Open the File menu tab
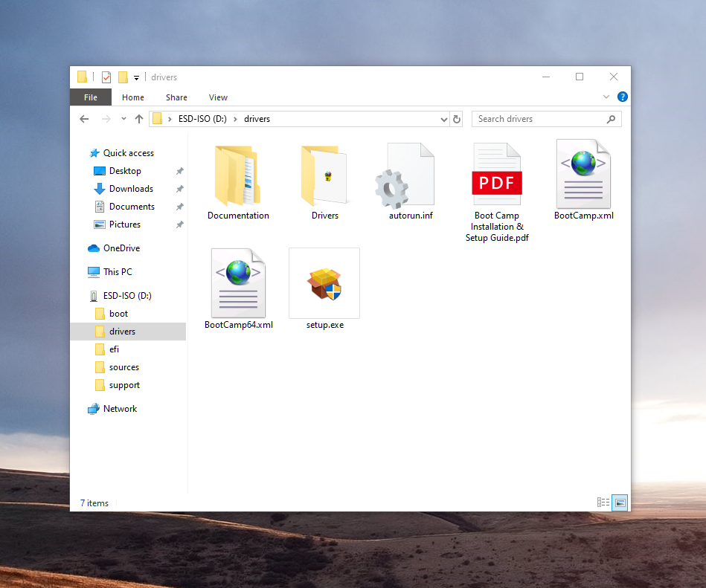Screen dimensions: 706x588 pyautogui.click(x=91, y=97)
